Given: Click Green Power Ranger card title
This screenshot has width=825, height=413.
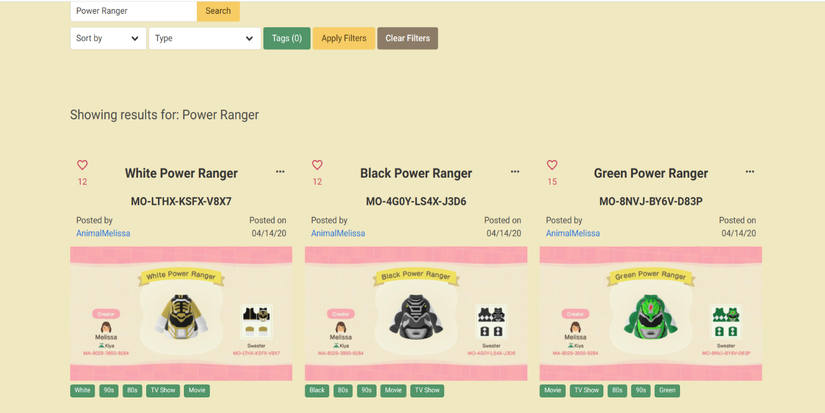Looking at the screenshot, I should (x=651, y=173).
